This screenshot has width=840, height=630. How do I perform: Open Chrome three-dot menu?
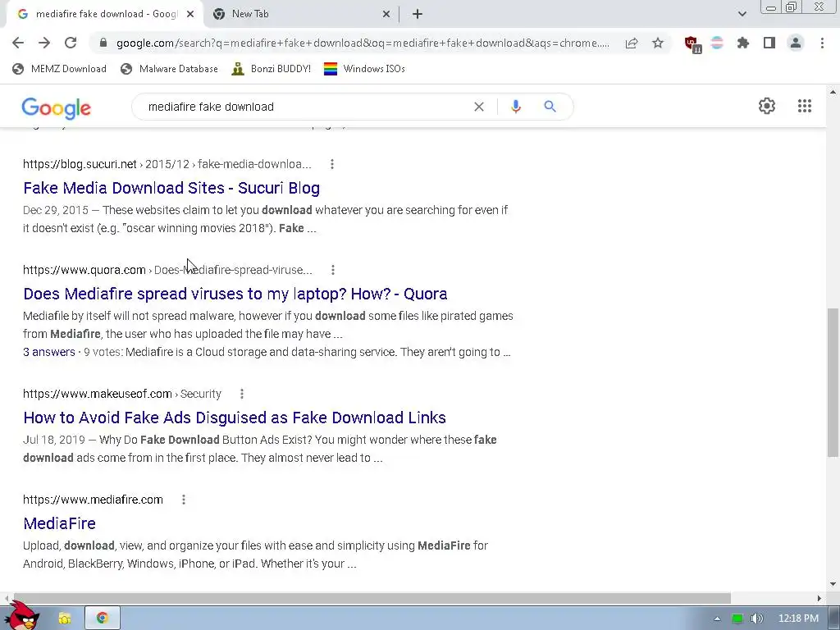pos(822,43)
